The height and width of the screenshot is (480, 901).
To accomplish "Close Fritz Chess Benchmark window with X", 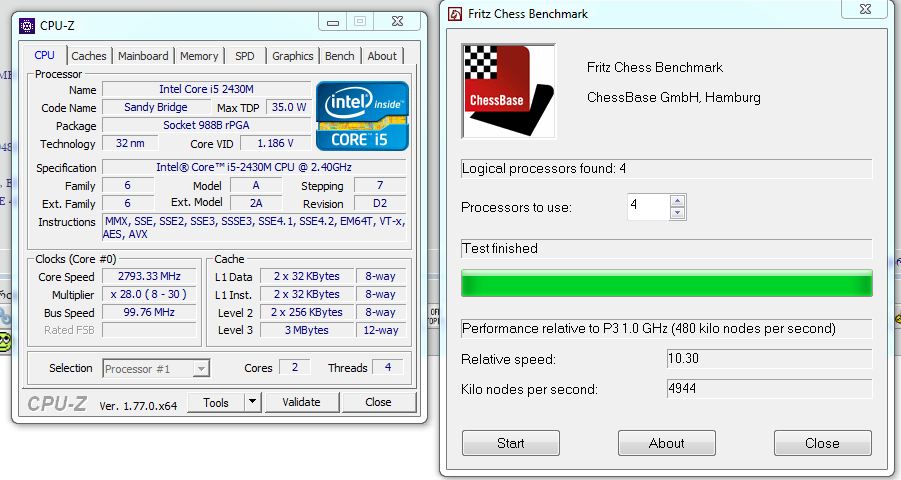I will 865,9.
